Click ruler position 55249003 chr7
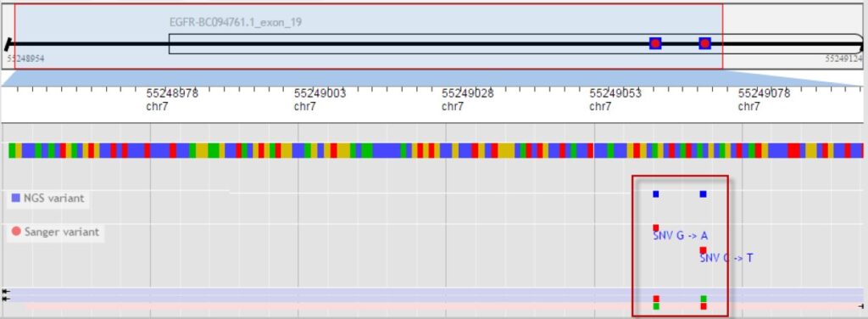The image size is (868, 319). click(320, 100)
